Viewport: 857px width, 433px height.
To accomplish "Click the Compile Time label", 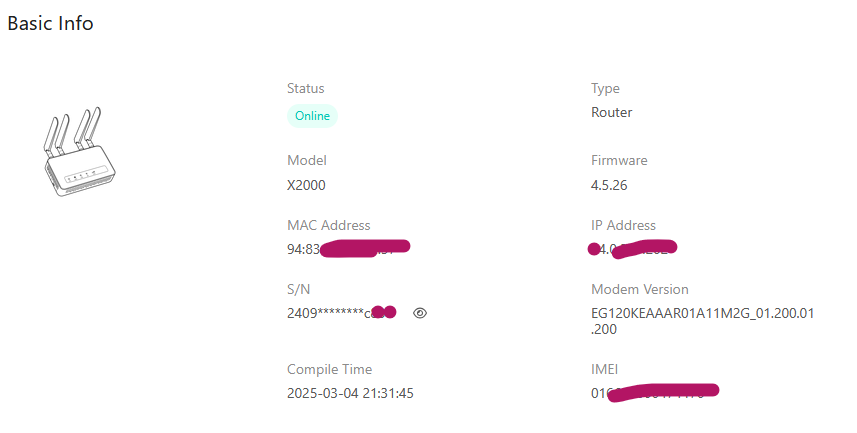I will 330,370.
